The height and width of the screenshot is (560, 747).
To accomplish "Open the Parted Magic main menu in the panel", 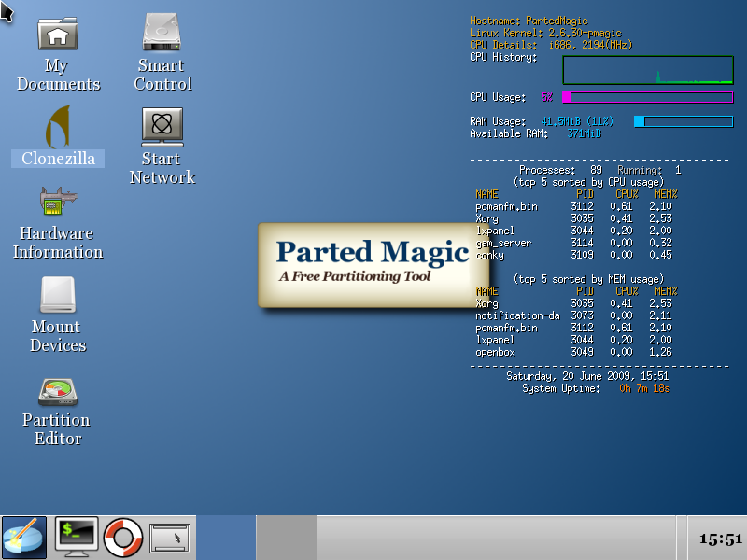I will coord(24,538).
